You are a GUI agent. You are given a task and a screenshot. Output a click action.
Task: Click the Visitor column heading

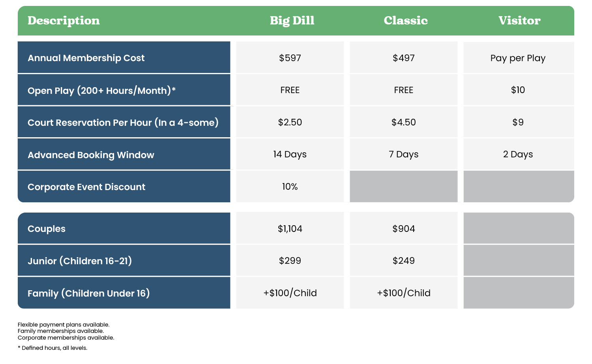519,21
